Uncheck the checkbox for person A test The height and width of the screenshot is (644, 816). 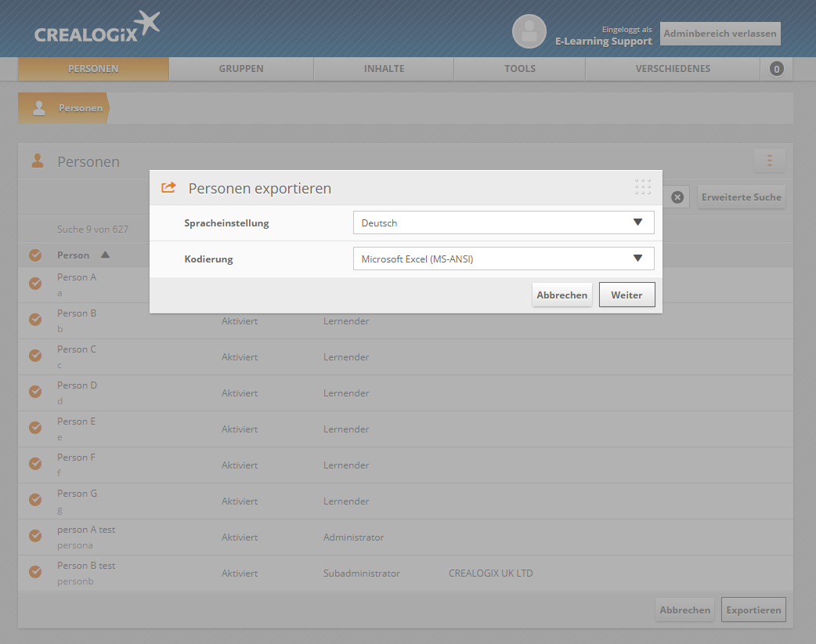point(35,536)
